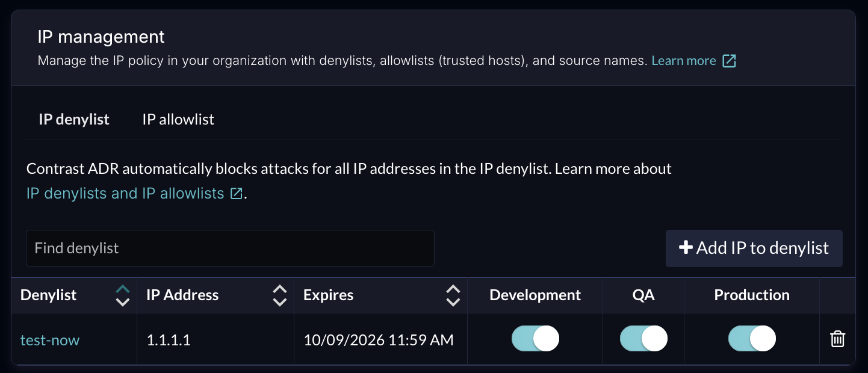Click the Production column header
Viewport: 868px width, 373px height.
(752, 295)
